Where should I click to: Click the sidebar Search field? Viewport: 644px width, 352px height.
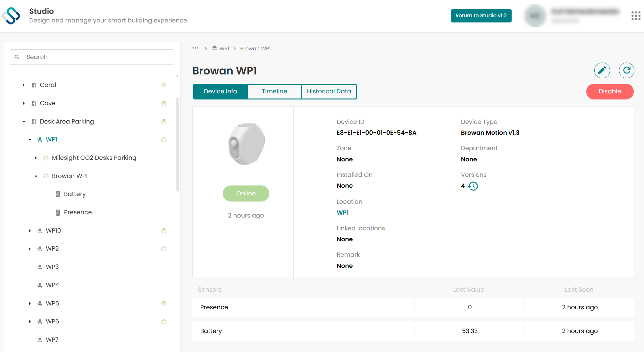click(x=92, y=57)
